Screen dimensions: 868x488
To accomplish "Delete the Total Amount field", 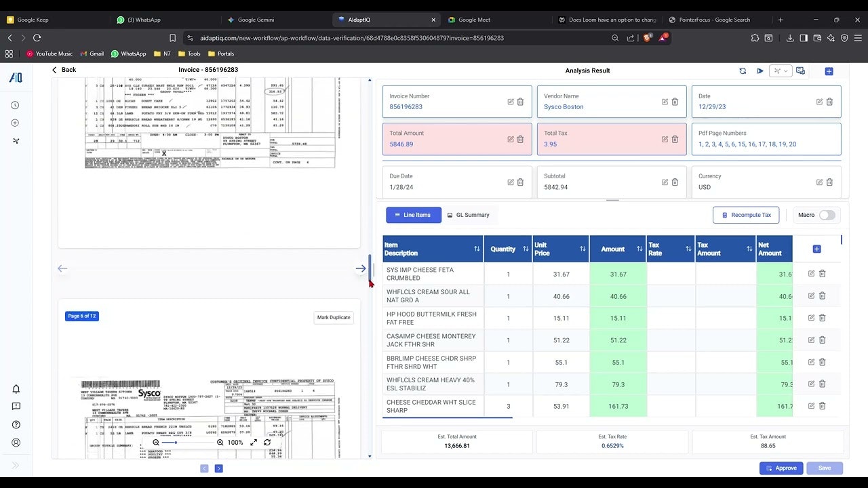I will [x=521, y=139].
